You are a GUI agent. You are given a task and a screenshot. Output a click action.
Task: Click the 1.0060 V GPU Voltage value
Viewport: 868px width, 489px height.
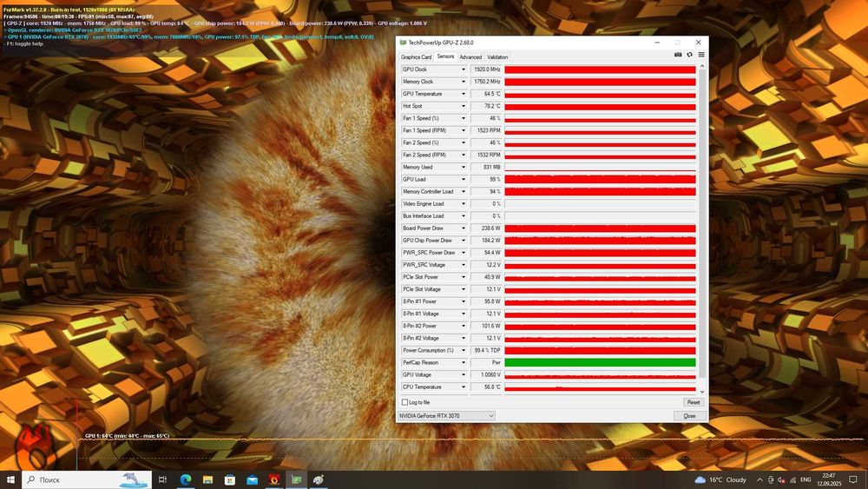pyautogui.click(x=486, y=374)
